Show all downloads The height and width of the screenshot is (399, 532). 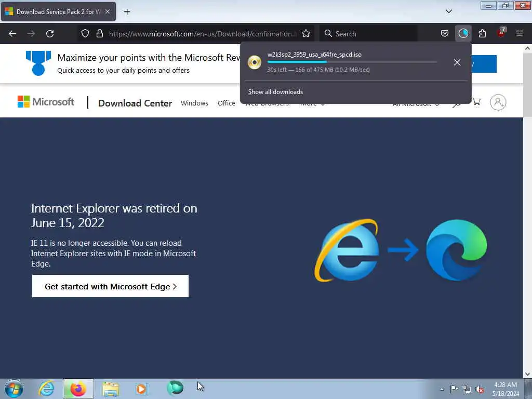tap(275, 92)
